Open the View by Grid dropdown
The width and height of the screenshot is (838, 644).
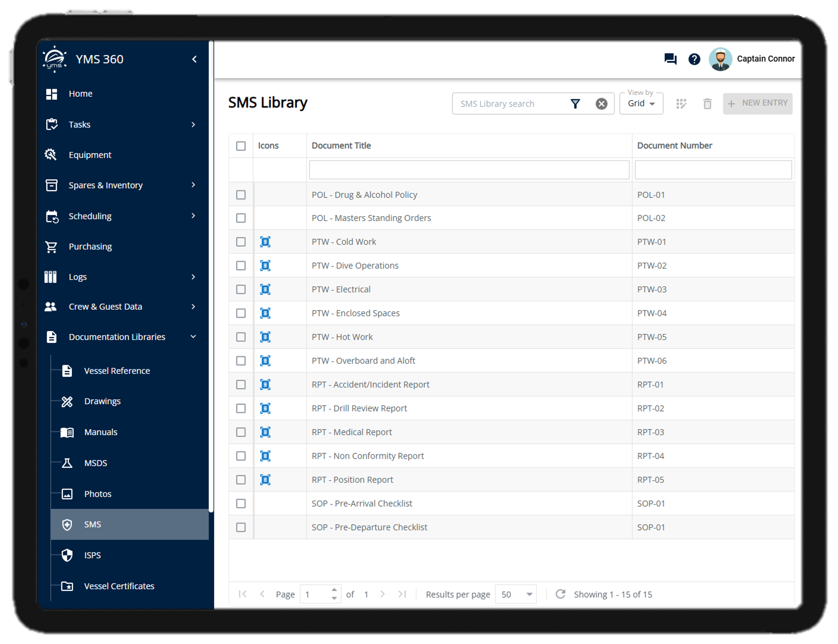click(x=641, y=104)
